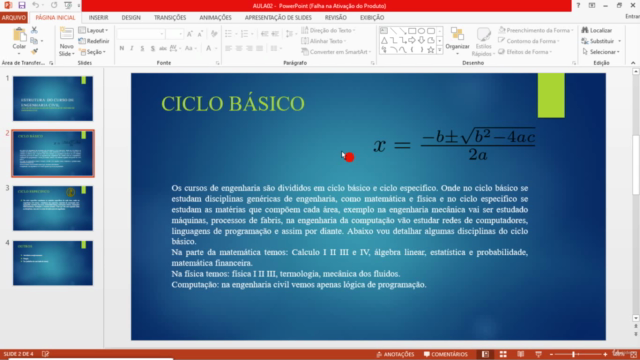
Task: Expand the shapes gallery more arrow
Action: [x=440, y=50]
